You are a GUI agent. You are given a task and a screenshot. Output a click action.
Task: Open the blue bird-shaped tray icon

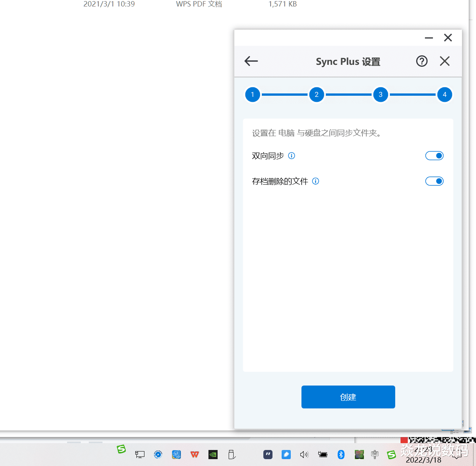click(286, 454)
